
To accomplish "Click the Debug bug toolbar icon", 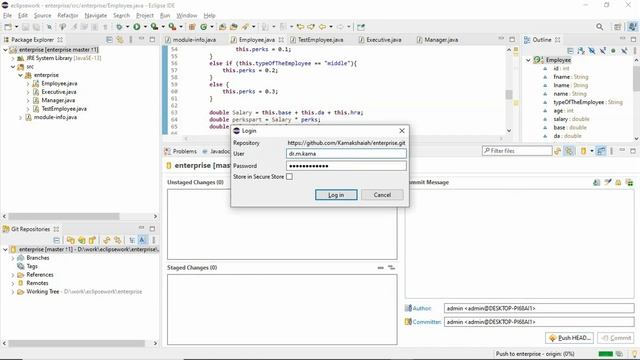I will 119,27.
